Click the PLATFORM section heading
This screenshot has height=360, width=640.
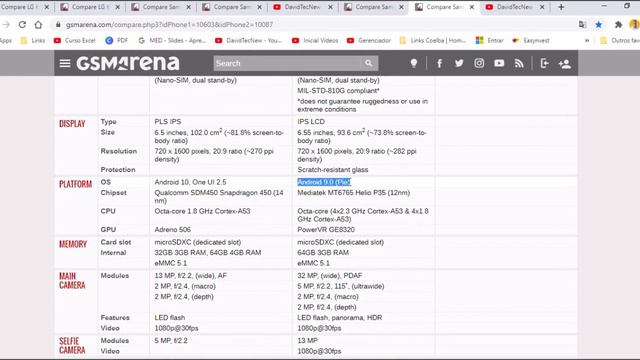[x=76, y=184]
